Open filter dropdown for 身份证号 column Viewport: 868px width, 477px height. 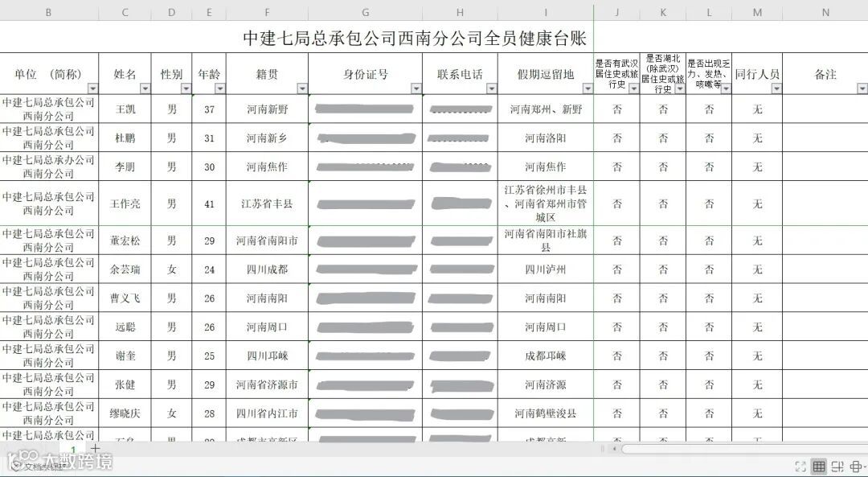(x=416, y=88)
